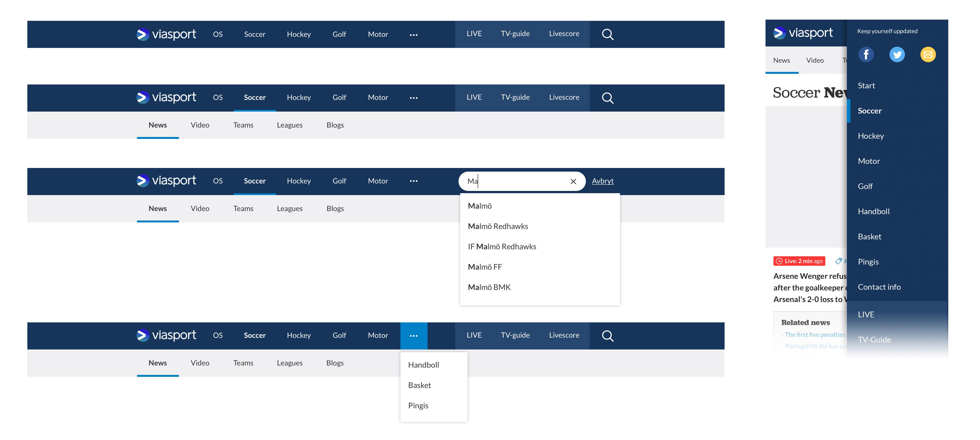Click the search magnifier in the top navbar

click(x=608, y=34)
